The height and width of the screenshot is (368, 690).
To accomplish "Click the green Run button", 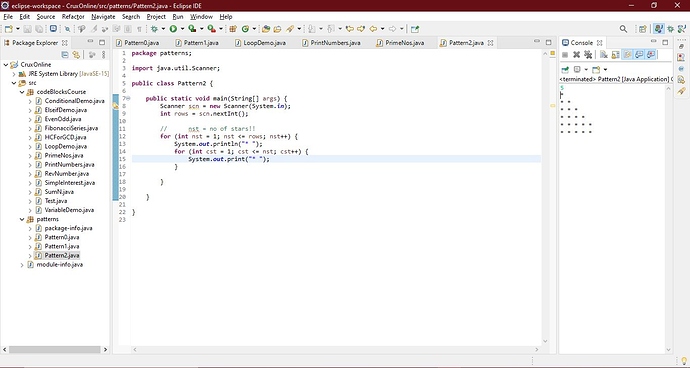I will [173, 29].
